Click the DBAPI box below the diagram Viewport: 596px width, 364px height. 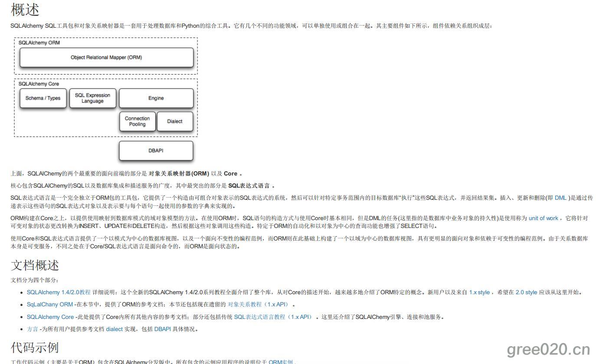click(x=156, y=151)
